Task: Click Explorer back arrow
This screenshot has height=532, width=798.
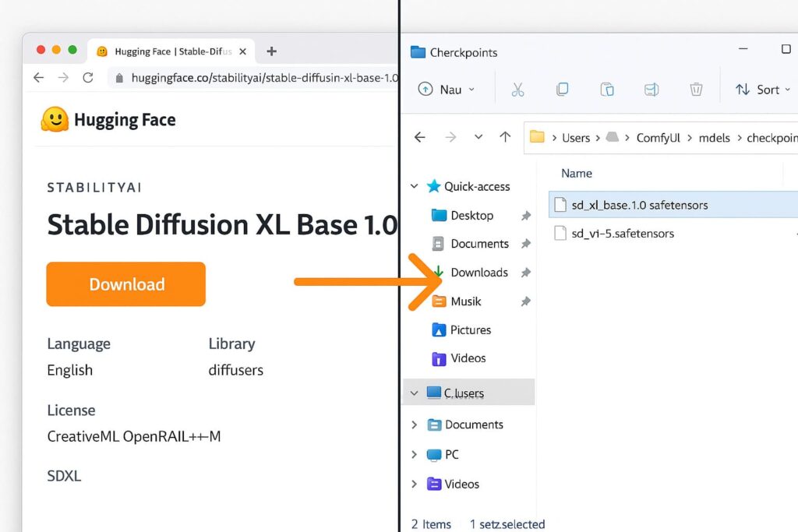Action: click(420, 137)
